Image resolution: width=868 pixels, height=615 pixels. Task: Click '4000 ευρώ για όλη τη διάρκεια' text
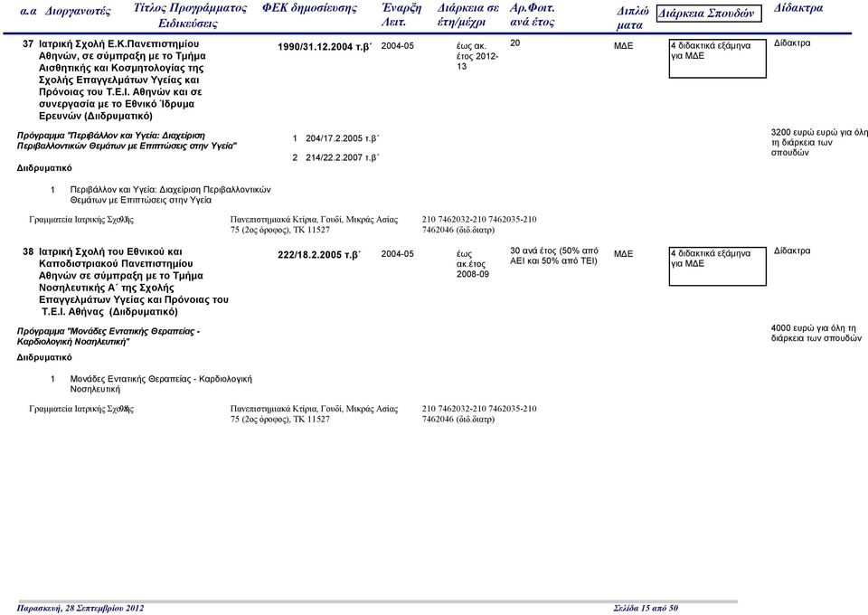point(816,333)
